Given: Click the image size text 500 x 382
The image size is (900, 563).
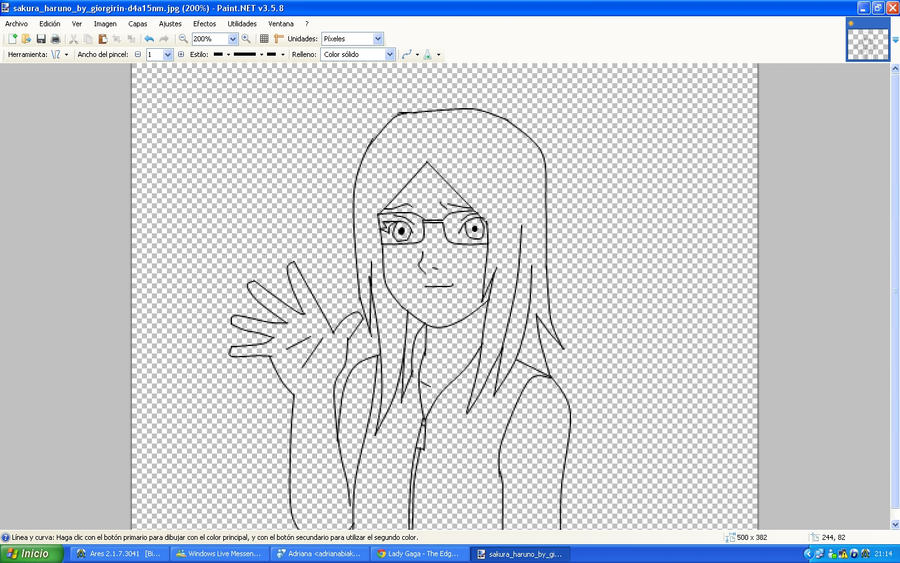Looking at the screenshot, I should click(752, 538).
